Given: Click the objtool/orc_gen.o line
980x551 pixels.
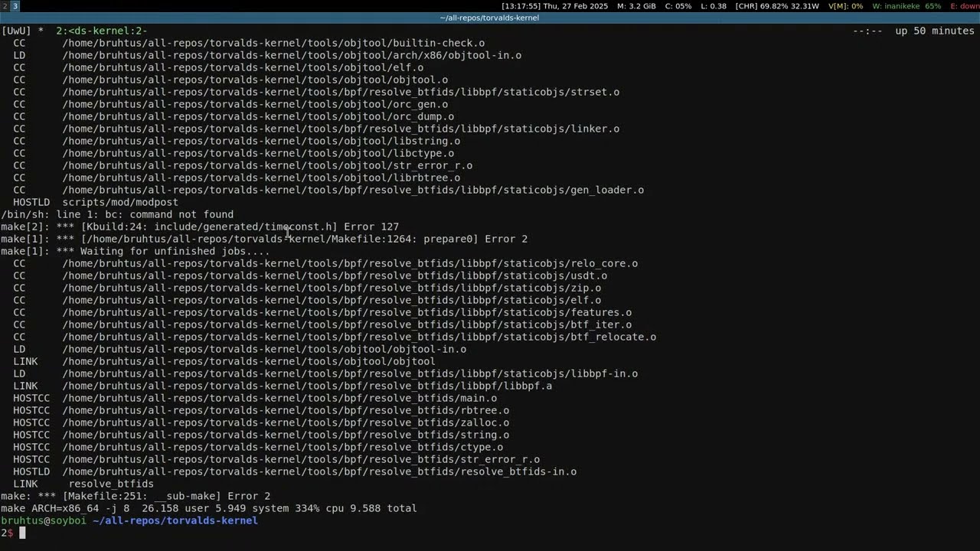Looking at the screenshot, I should click(x=230, y=104).
